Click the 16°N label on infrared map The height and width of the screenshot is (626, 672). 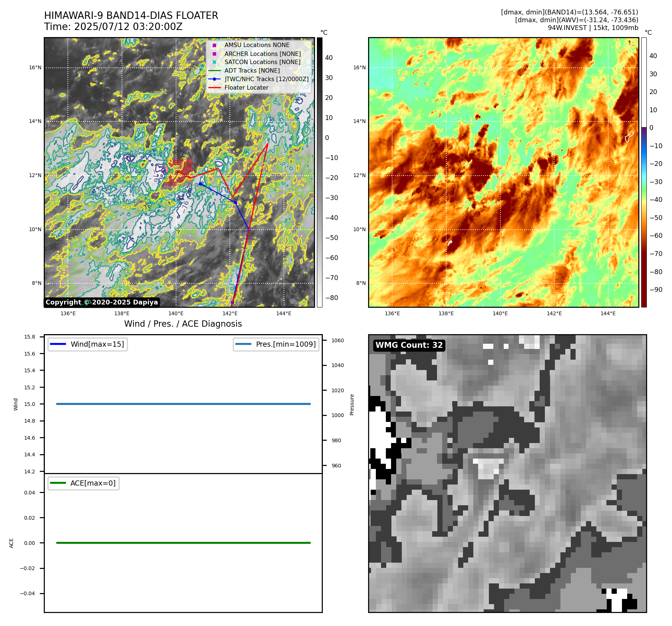click(35, 68)
